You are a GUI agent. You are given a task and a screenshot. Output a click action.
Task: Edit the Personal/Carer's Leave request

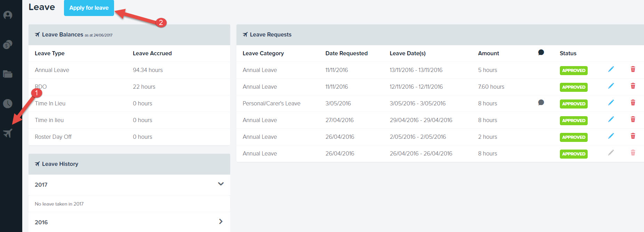coord(611,103)
